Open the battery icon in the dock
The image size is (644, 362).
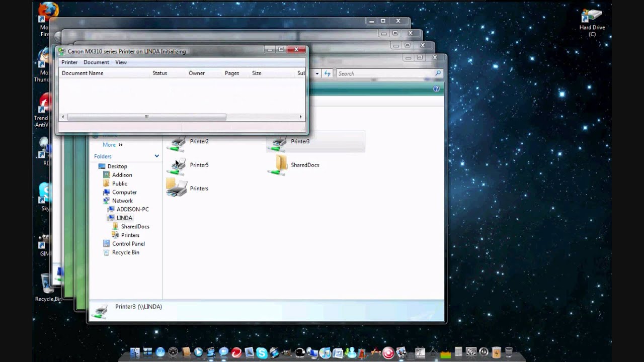pos(496,352)
